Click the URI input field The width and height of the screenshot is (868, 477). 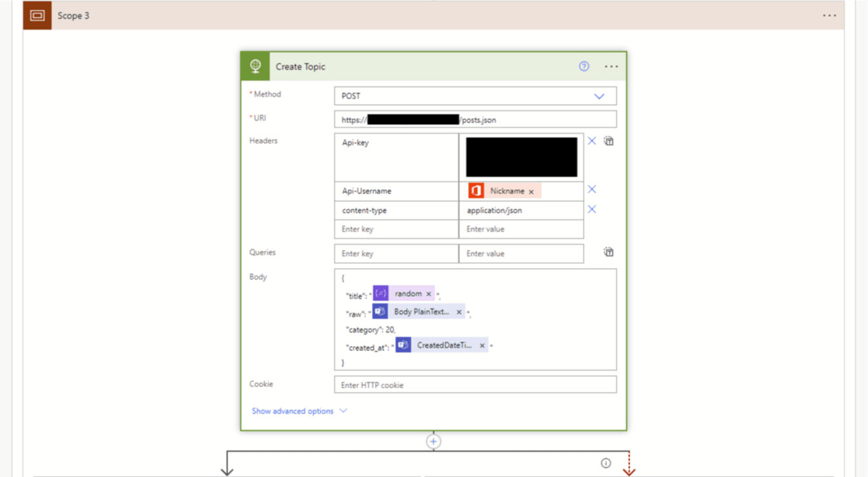pyautogui.click(x=475, y=119)
